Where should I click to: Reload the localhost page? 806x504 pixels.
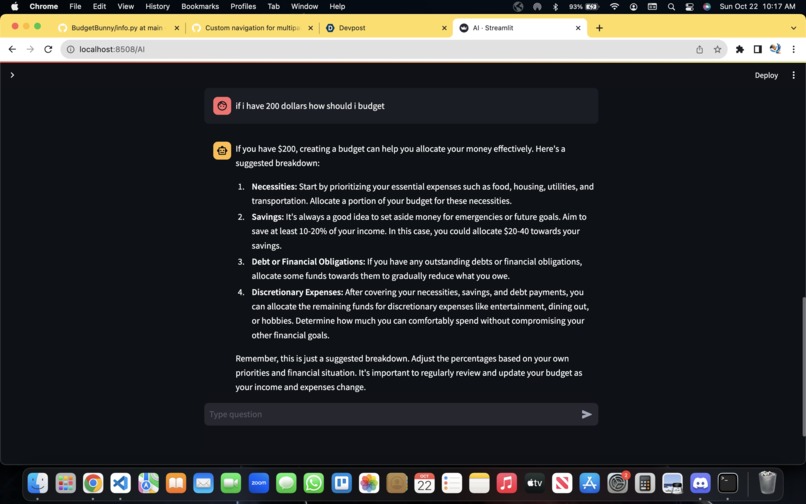tap(48, 49)
